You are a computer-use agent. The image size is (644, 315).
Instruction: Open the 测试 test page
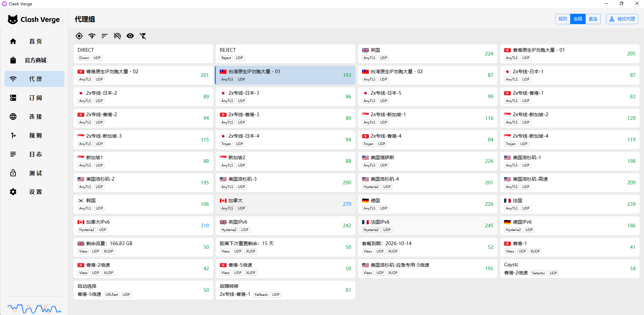tap(34, 173)
